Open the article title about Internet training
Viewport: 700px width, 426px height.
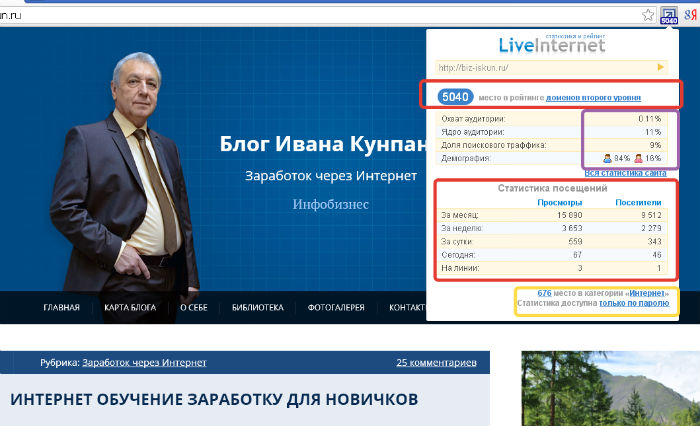click(x=214, y=399)
